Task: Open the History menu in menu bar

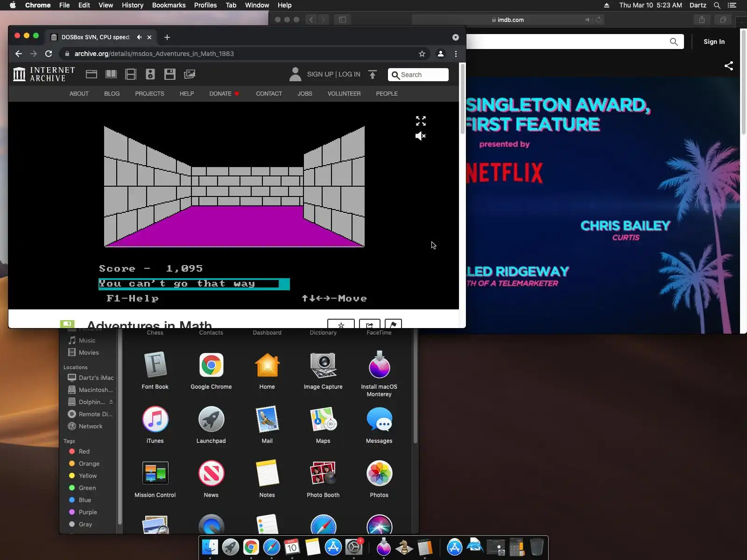Action: pos(133,5)
